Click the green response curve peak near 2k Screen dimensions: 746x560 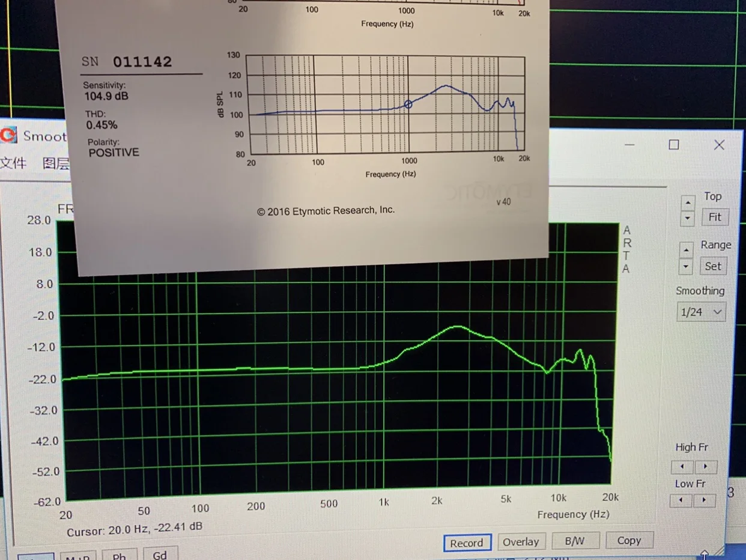coord(458,326)
